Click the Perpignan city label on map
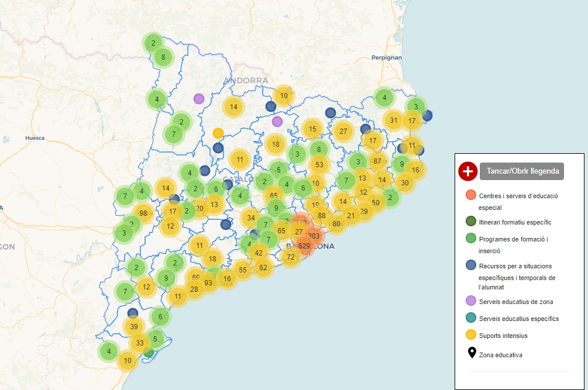Viewport: 588px width, 390px height. (x=387, y=57)
